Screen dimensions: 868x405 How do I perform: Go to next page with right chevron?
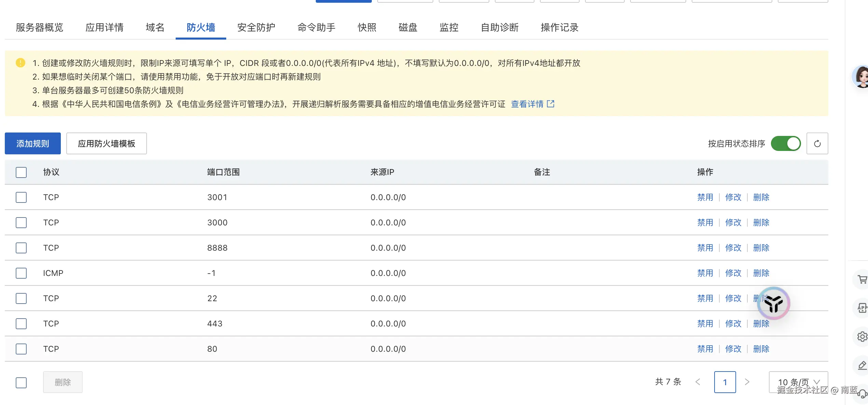point(747,382)
